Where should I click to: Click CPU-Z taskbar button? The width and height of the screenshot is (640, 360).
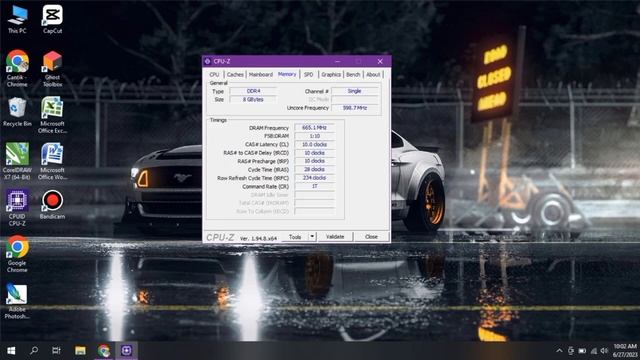tap(127, 350)
